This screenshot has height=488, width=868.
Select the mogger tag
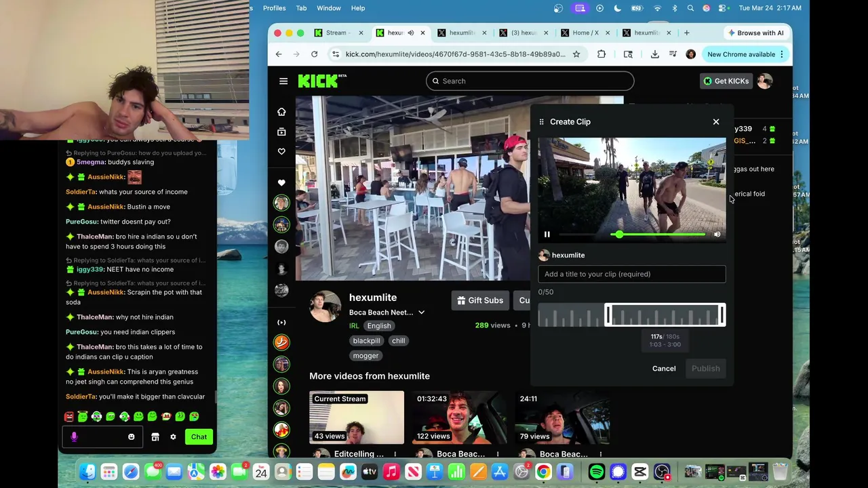coord(366,356)
